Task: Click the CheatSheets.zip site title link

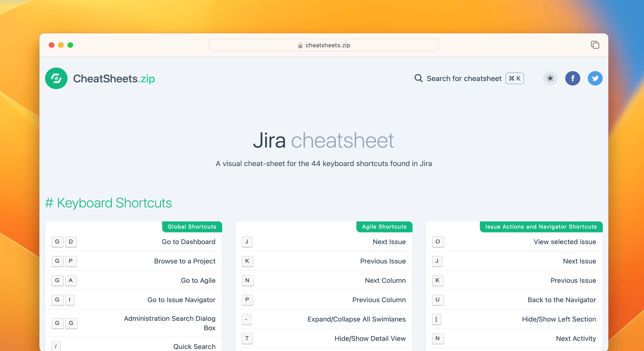Action: tap(114, 79)
